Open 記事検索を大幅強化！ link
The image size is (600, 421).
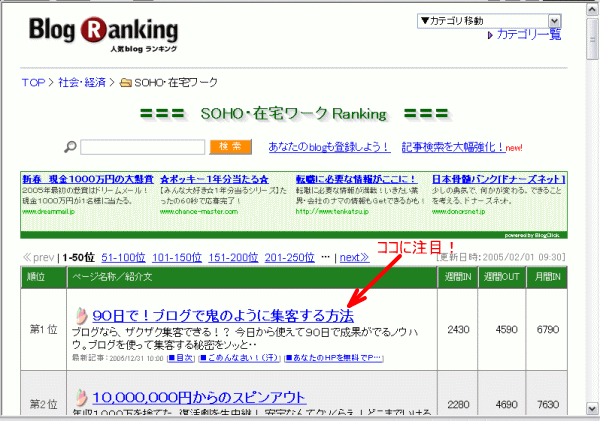(453, 147)
